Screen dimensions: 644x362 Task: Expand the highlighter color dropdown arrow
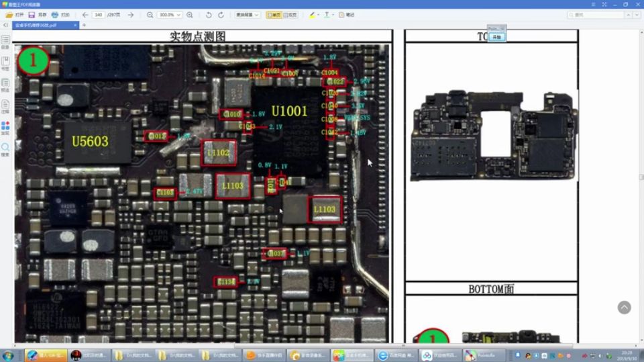tap(318, 15)
